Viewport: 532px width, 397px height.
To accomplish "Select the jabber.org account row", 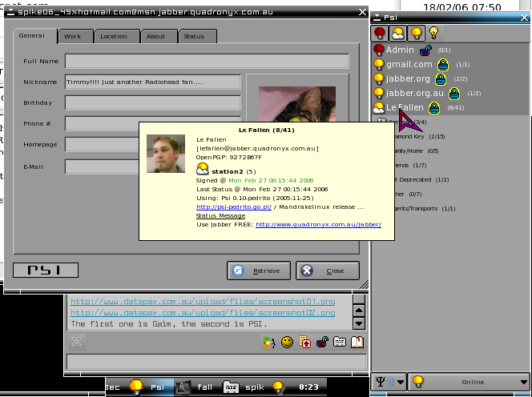I will click(409, 79).
